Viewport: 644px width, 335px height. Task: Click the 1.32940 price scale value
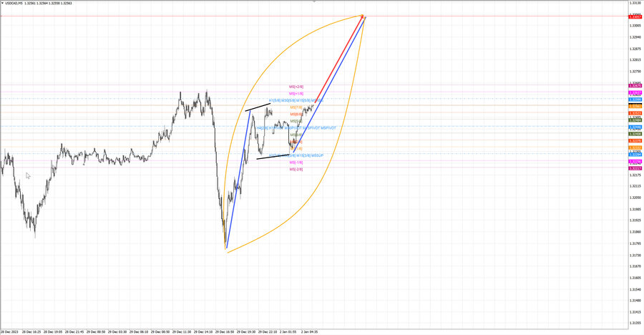[x=635, y=37]
